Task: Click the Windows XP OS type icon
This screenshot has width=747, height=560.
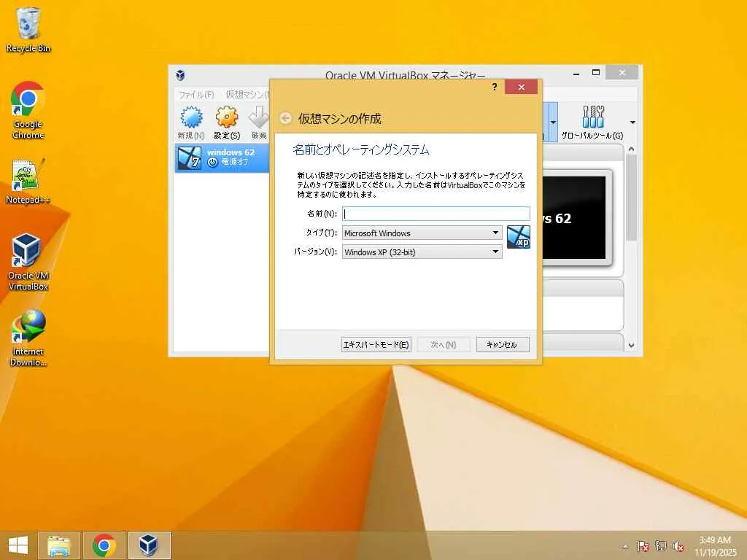Action: tap(519, 237)
